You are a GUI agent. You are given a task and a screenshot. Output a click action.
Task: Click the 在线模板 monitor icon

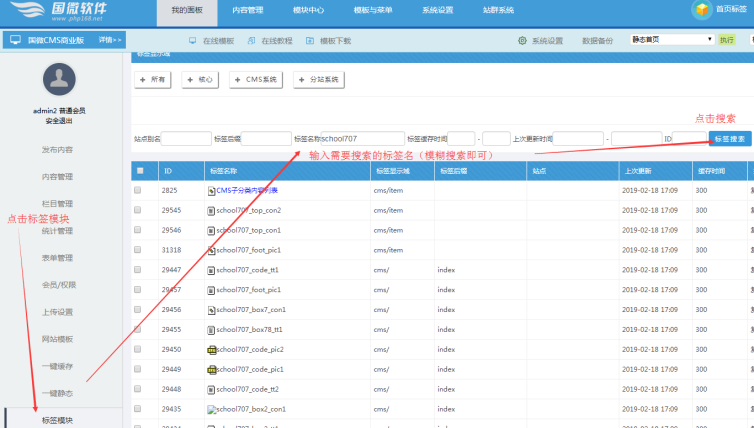(x=194, y=41)
